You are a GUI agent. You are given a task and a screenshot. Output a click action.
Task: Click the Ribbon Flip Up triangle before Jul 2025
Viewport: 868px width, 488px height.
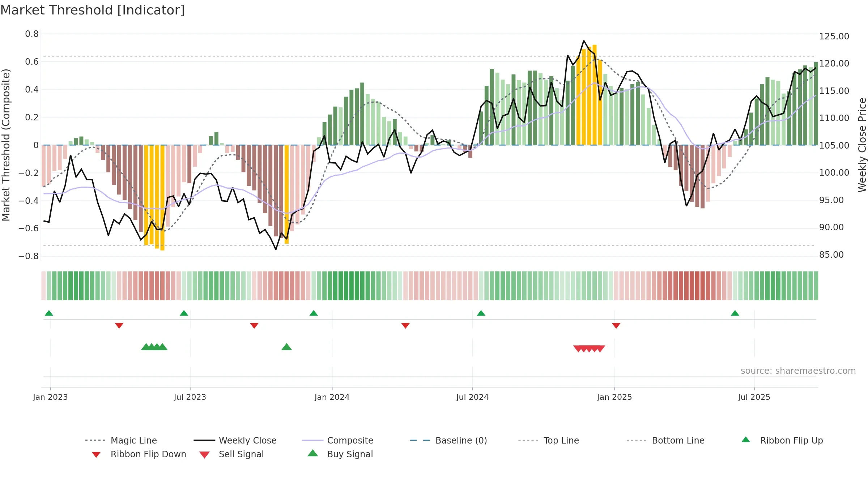click(735, 313)
